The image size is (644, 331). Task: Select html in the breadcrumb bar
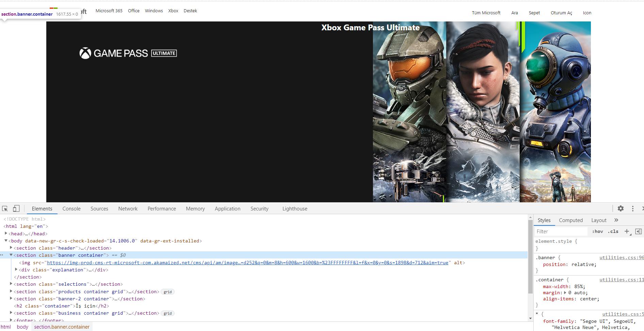pyautogui.click(x=6, y=327)
